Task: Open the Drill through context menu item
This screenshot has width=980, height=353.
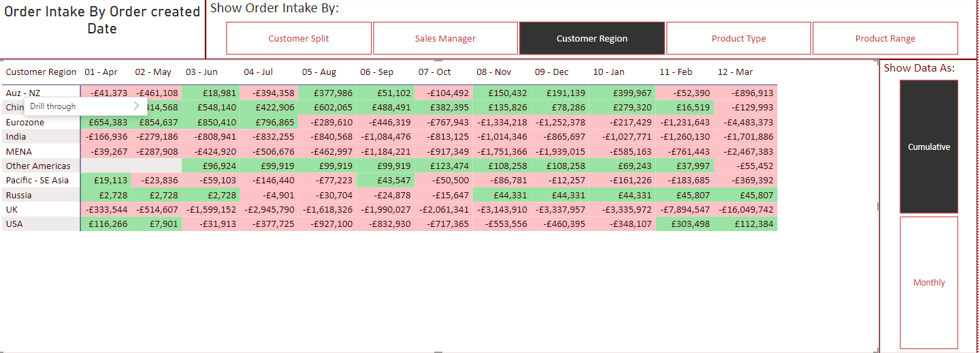Action: coord(86,106)
